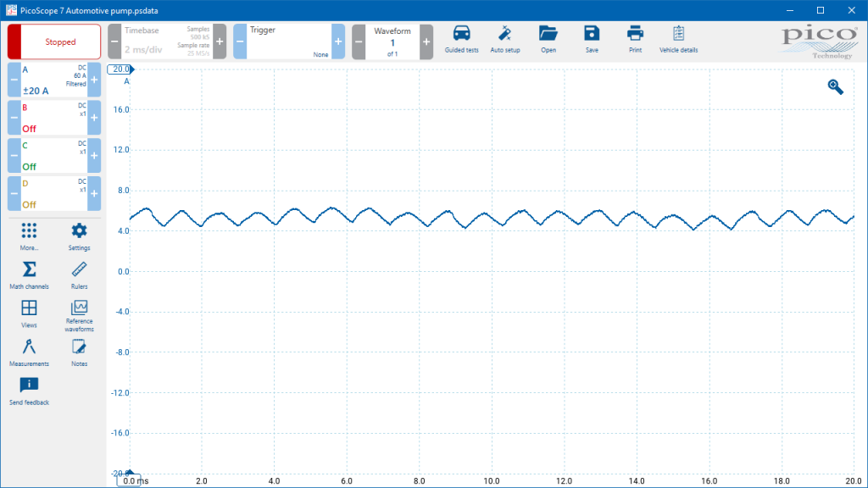Turn on channel B panel
Image resolution: width=868 pixels, height=488 pixels.
(54, 118)
